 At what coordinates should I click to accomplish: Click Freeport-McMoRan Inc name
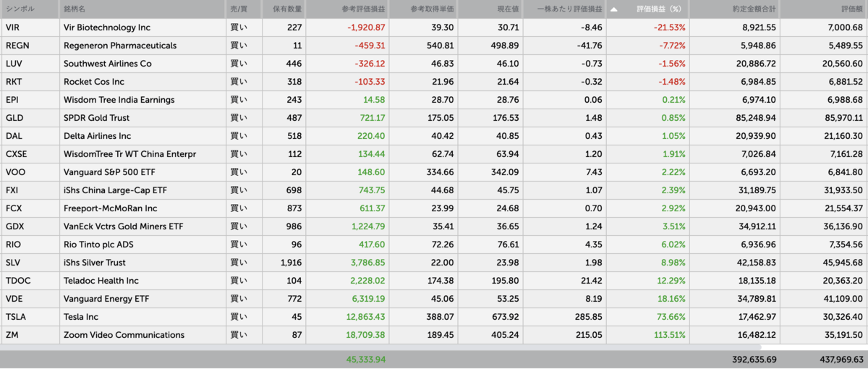[x=109, y=208]
